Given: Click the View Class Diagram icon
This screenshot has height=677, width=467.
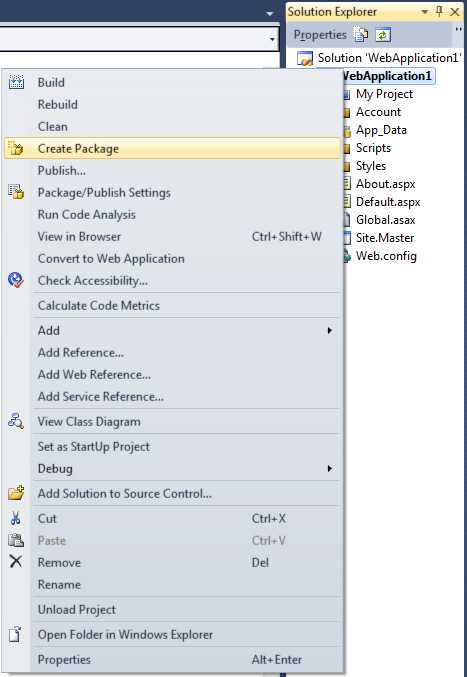Looking at the screenshot, I should point(16,421).
